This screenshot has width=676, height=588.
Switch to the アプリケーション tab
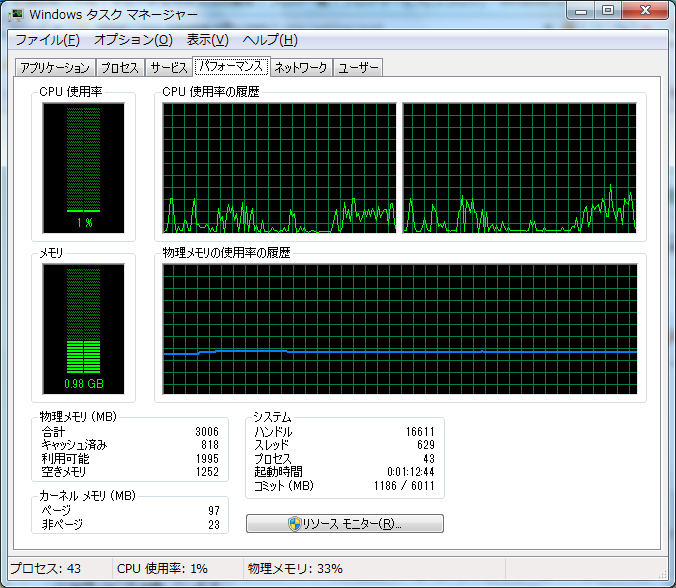tap(55, 68)
